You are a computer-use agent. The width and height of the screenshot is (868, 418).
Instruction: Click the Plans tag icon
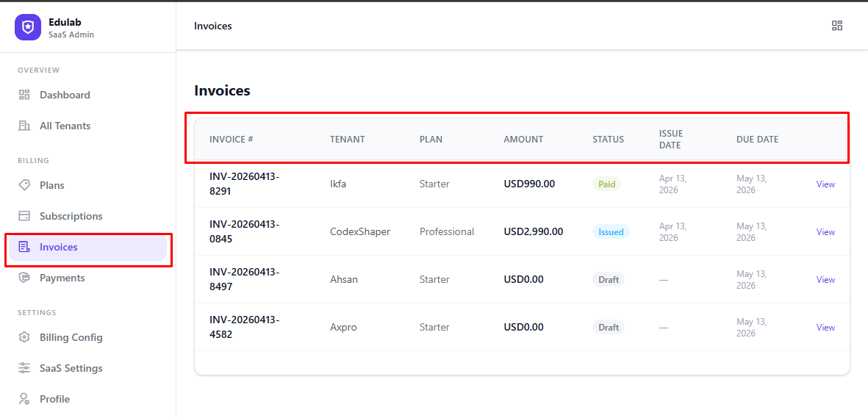[24, 185]
